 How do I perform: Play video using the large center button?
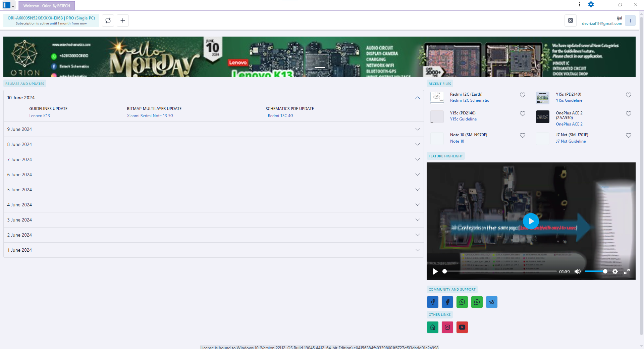531,221
